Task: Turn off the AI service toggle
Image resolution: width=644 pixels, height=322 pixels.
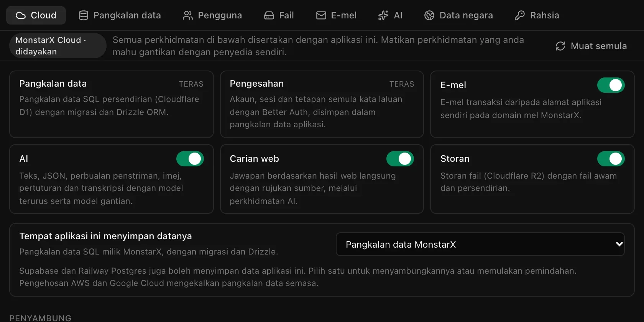Action: (x=190, y=159)
